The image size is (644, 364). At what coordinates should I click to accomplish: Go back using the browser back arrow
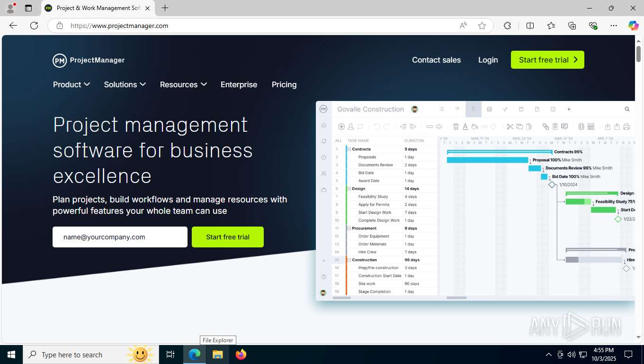coord(13,26)
